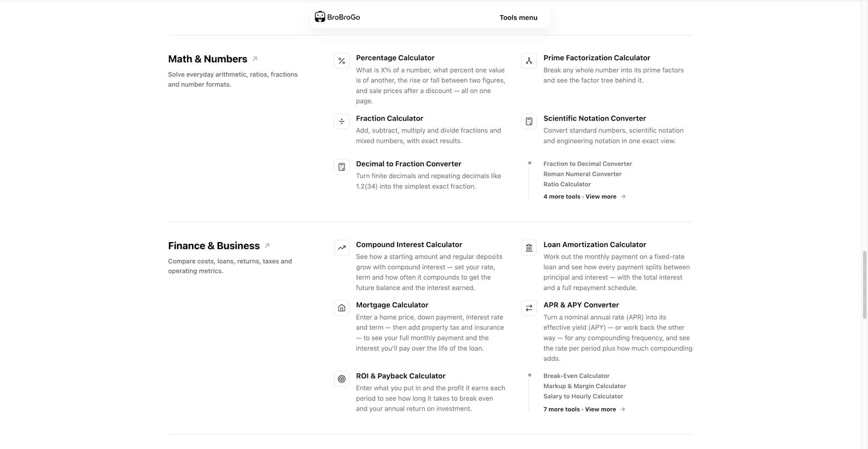868x449 pixels.
Task: Click the Prime Factorization Calculator tree icon
Action: pyautogui.click(x=529, y=61)
